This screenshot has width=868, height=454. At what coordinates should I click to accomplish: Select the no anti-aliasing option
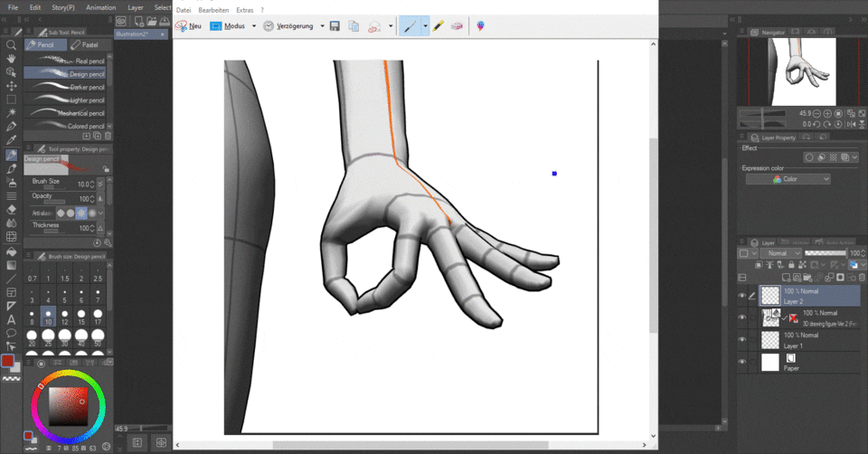[x=61, y=213]
